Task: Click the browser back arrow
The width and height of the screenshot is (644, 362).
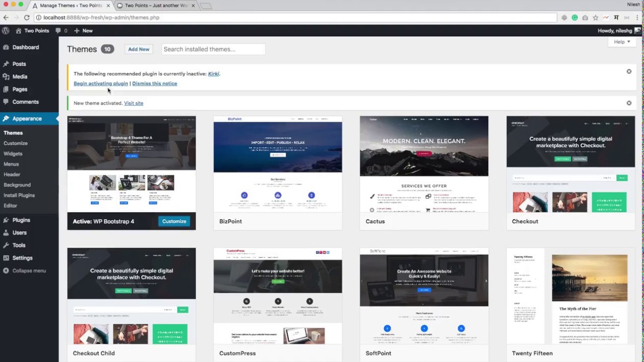Action: (6, 18)
